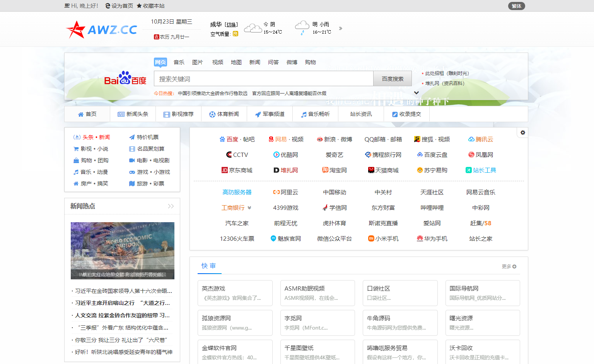Click 新浪 weibo icon link

pyautogui.click(x=319, y=139)
